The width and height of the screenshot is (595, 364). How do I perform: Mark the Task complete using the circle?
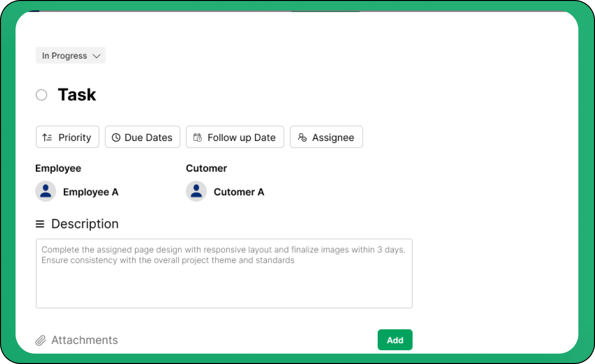[x=42, y=95]
